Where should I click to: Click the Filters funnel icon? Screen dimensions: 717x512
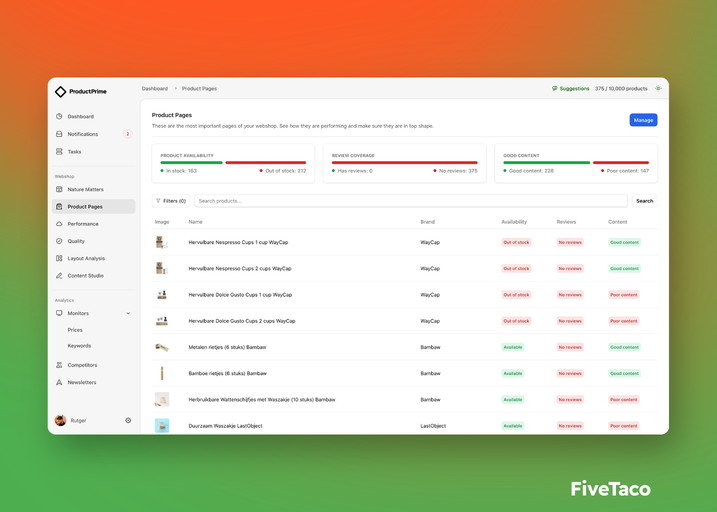(158, 201)
